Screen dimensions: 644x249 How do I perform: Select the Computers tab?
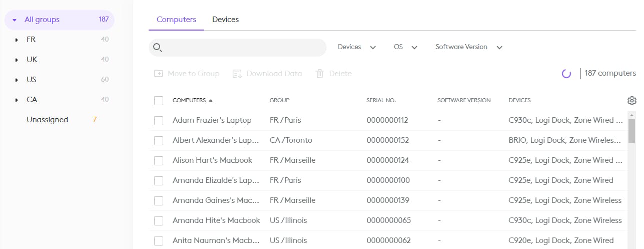point(176,20)
